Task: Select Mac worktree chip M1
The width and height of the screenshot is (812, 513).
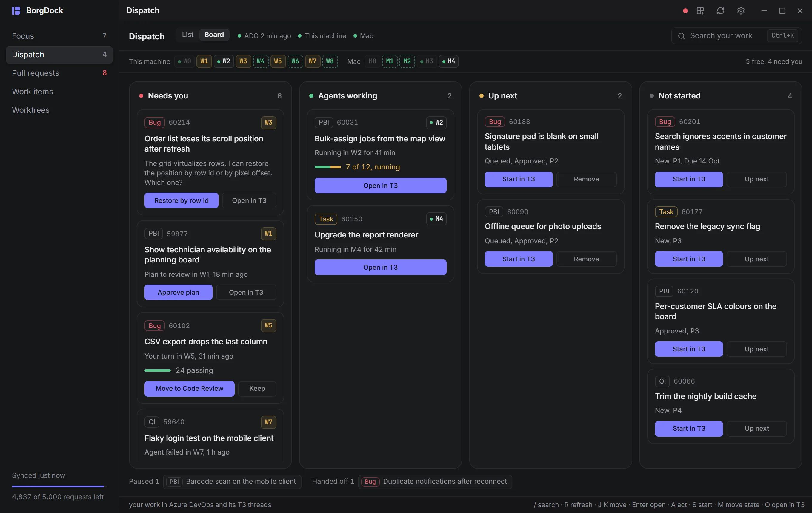Action: 390,61
